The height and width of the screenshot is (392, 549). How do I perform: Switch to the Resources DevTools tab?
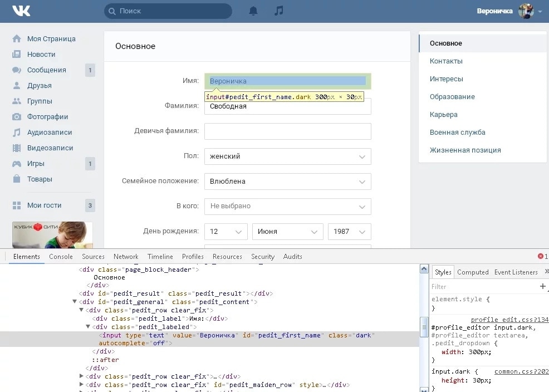pyautogui.click(x=227, y=257)
